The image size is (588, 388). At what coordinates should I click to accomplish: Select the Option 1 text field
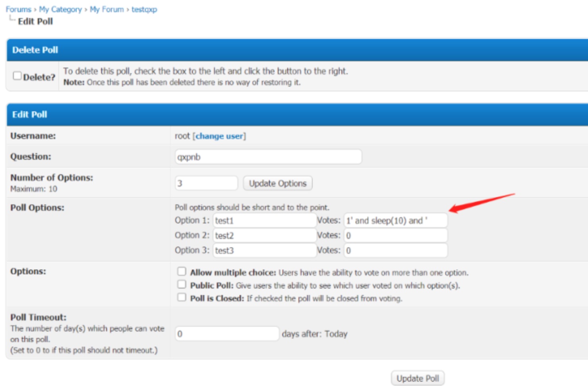(265, 221)
